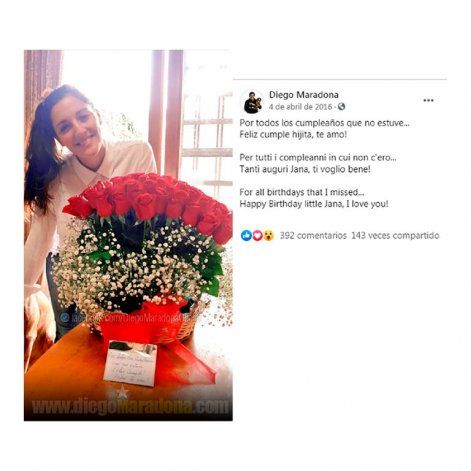
Task: Click the Facebook page URL watermark on the photo
Action: [129, 318]
